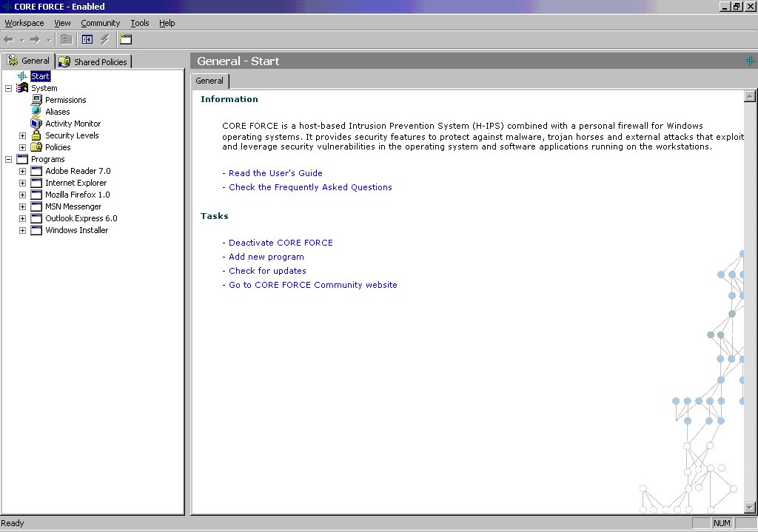This screenshot has height=532, width=758.
Task: Select the MSN Messenger program icon
Action: [x=36, y=206]
